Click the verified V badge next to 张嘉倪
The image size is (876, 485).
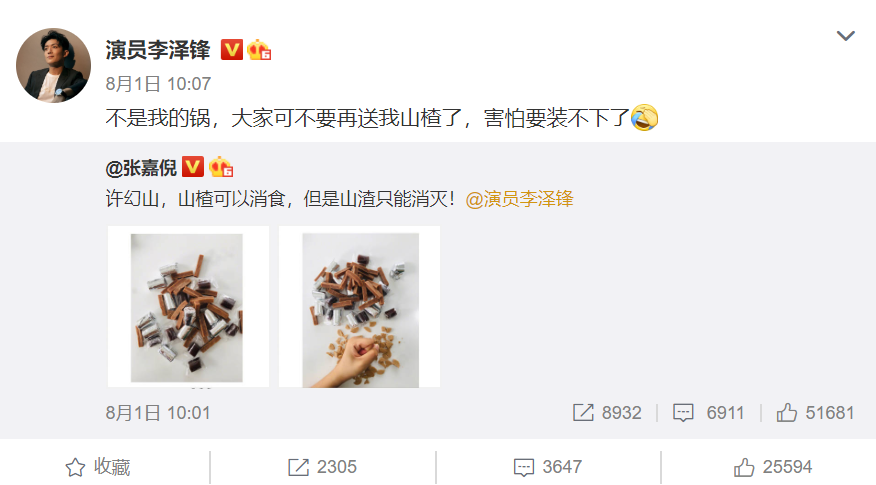(x=193, y=167)
